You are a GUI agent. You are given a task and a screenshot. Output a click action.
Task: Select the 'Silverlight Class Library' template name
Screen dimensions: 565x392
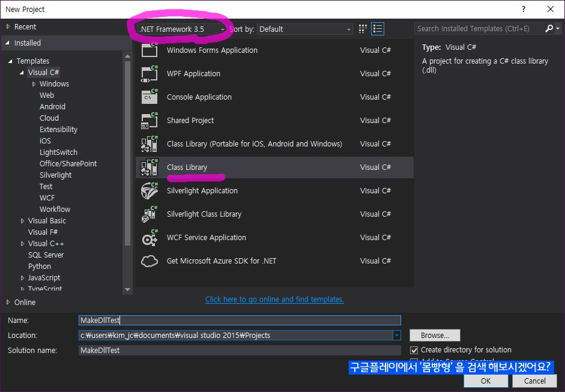coord(204,214)
